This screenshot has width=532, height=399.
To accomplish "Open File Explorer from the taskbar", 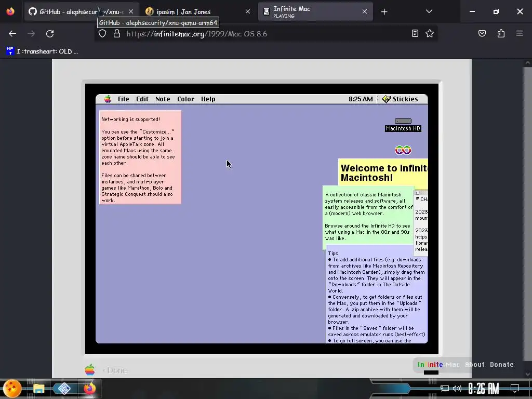I will click(38, 389).
